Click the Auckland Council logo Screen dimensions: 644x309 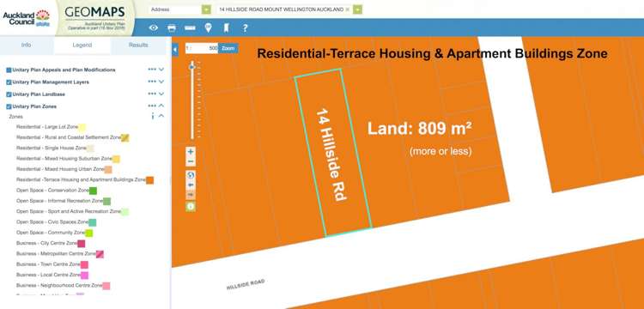pyautogui.click(x=27, y=18)
